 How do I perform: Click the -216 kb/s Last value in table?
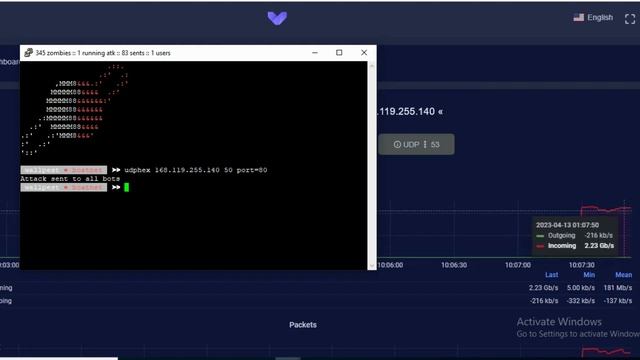(544, 301)
